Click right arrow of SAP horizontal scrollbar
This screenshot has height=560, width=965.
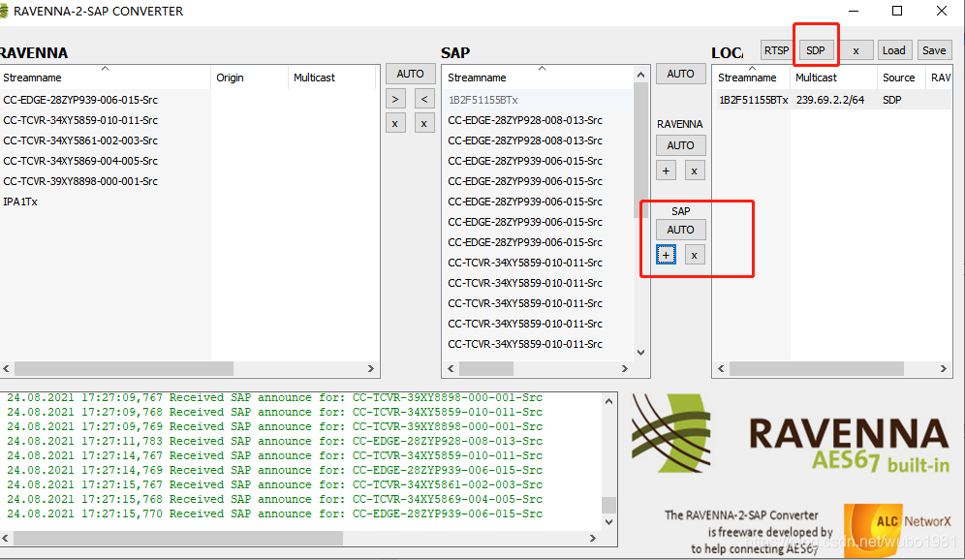[625, 368]
